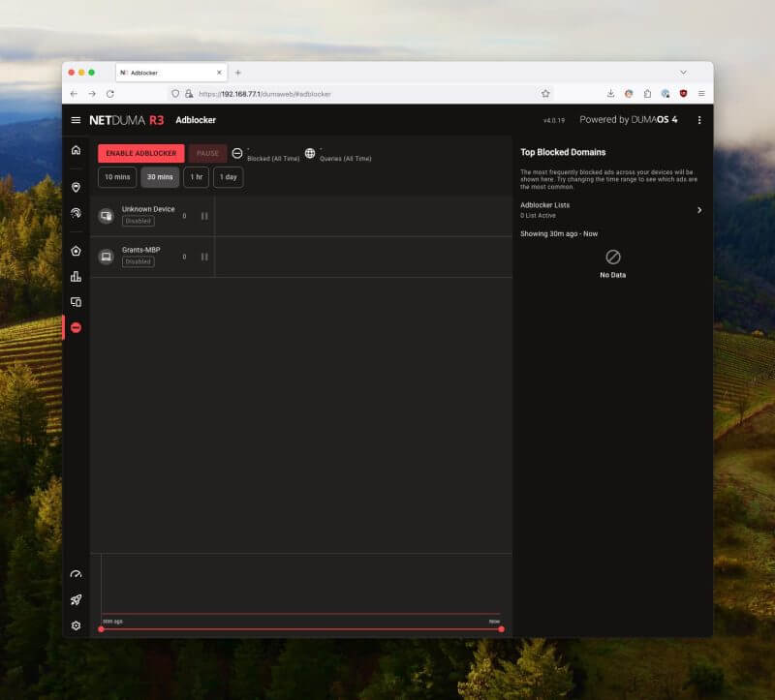Select the 30 mins time range
The width and height of the screenshot is (775, 700).
pyautogui.click(x=160, y=177)
